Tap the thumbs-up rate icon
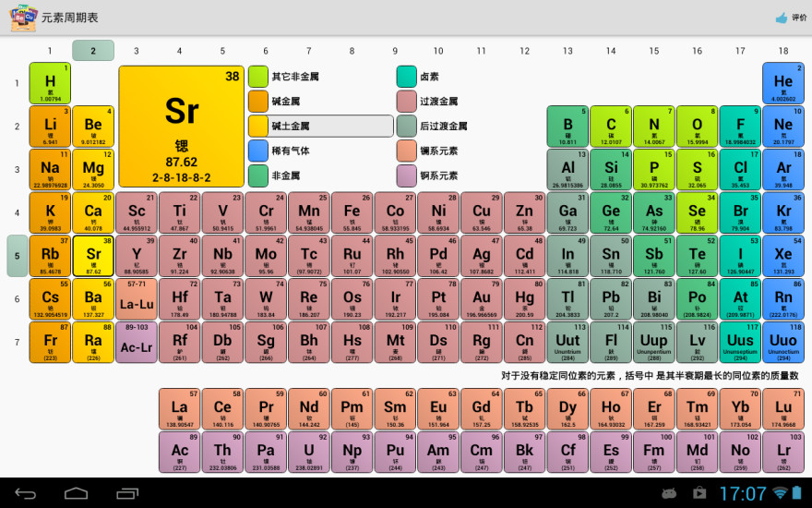 click(781, 18)
